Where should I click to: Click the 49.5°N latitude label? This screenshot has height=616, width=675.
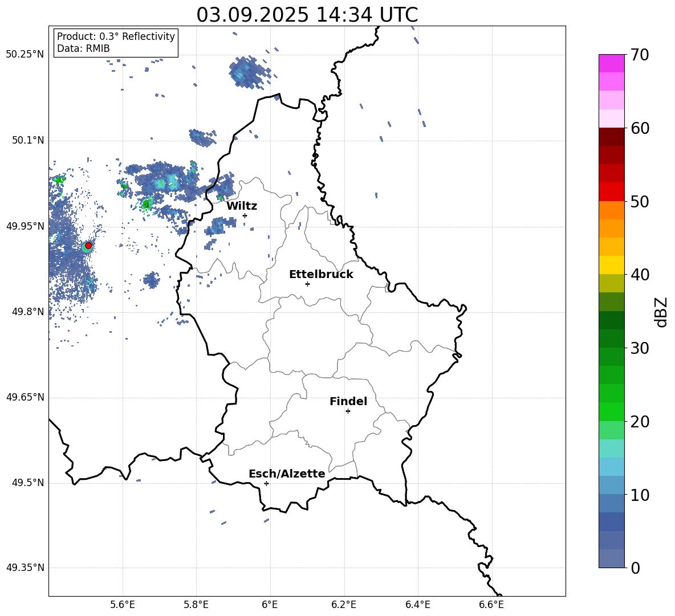coord(27,483)
